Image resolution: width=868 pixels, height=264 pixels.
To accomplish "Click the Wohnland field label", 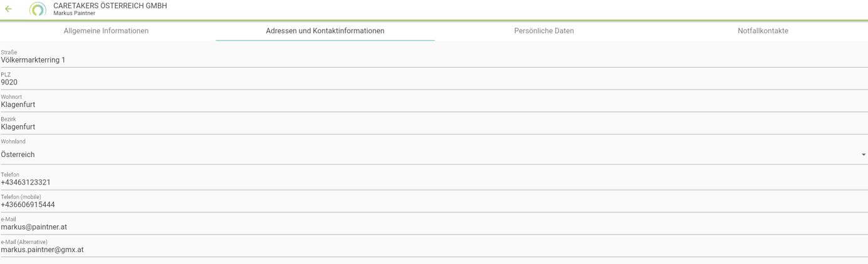I will pyautogui.click(x=13, y=142).
